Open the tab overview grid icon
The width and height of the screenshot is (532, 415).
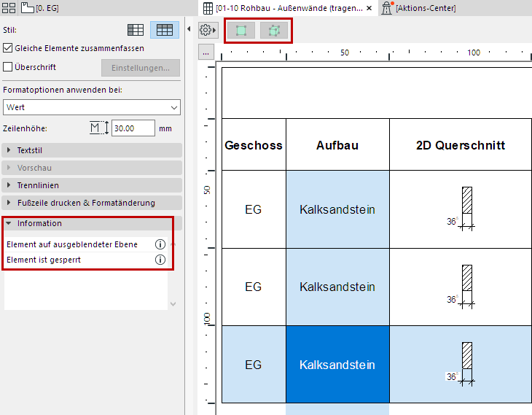coord(9,8)
